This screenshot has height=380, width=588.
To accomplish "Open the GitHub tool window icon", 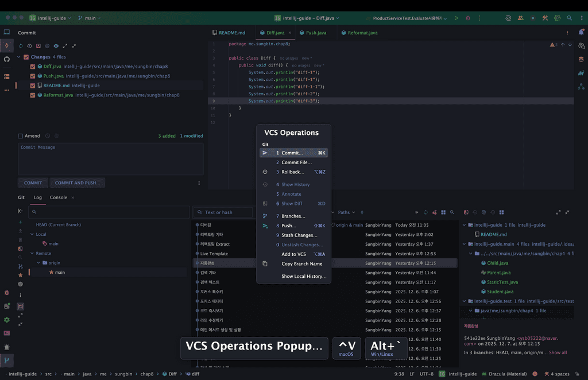I will [x=7, y=59].
